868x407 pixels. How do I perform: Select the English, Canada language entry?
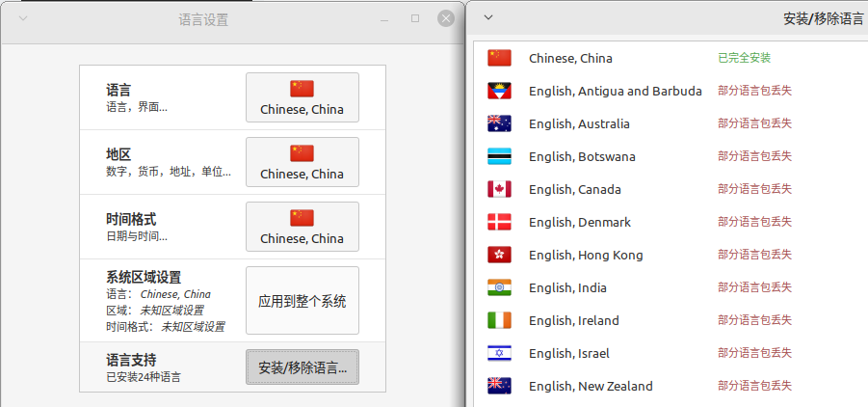574,189
